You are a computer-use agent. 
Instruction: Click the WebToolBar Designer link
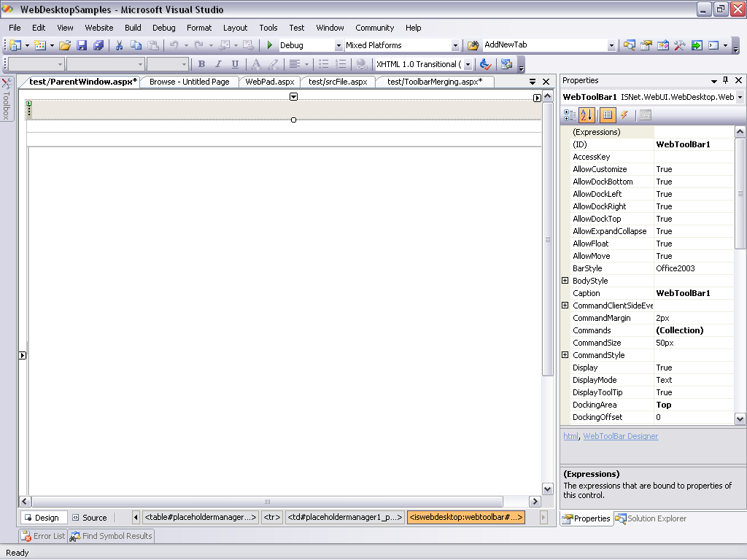pyautogui.click(x=620, y=436)
